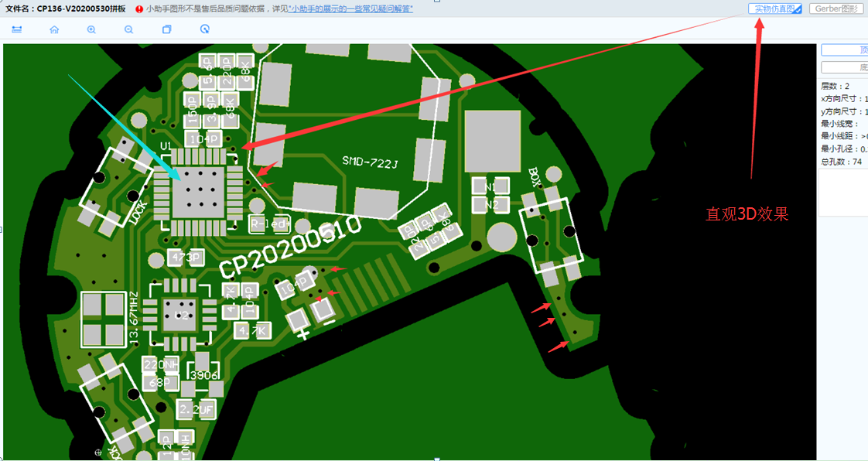Image resolution: width=868 pixels, height=461 pixels.
Task: Click the 总孔数 74 info row
Action: pyautogui.click(x=842, y=162)
